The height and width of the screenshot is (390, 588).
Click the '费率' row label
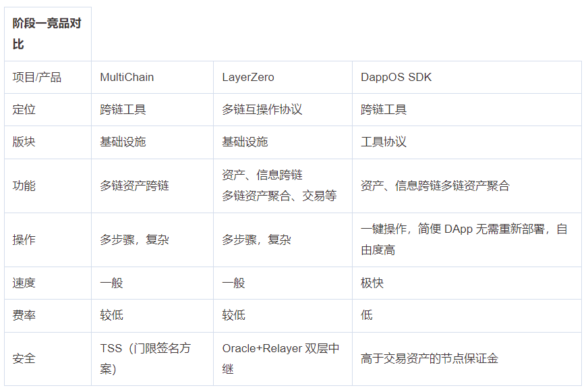(24, 315)
